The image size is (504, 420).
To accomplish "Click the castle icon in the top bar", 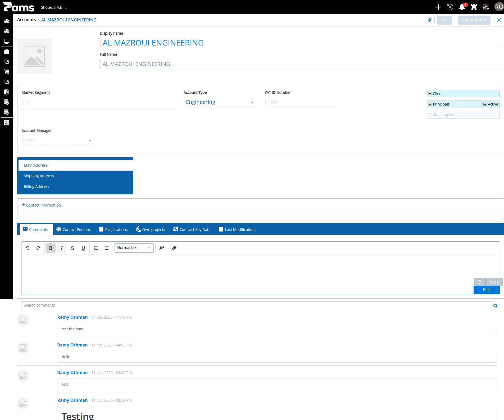I will (x=474, y=7).
